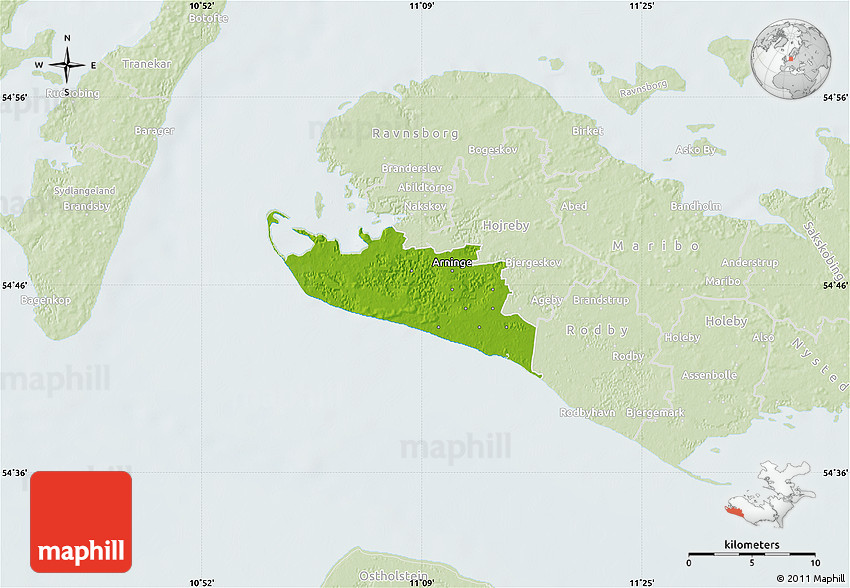Viewport: 850px width, 588px height.
Task: Select the Maribo town label
Action: [x=723, y=281]
